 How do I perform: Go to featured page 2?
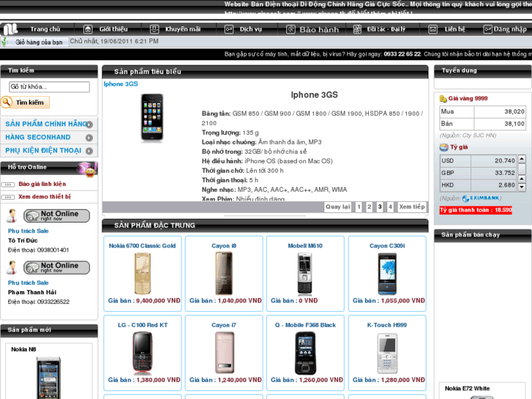pos(369,206)
